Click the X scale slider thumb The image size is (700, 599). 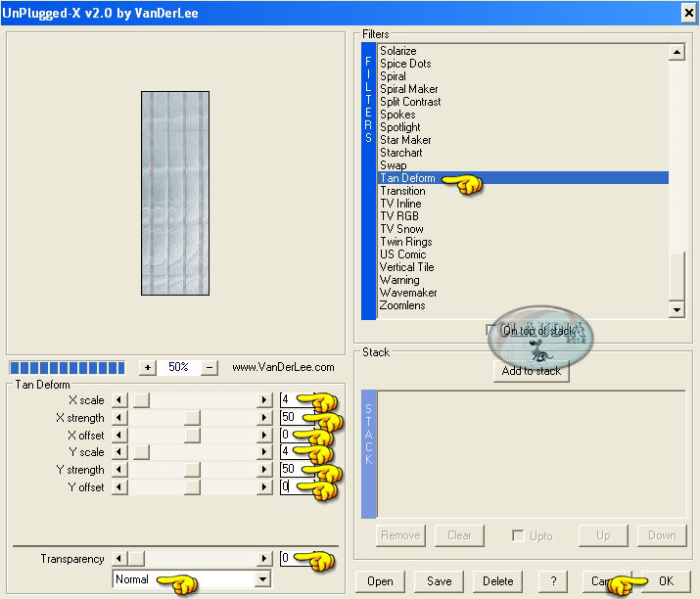(142, 400)
